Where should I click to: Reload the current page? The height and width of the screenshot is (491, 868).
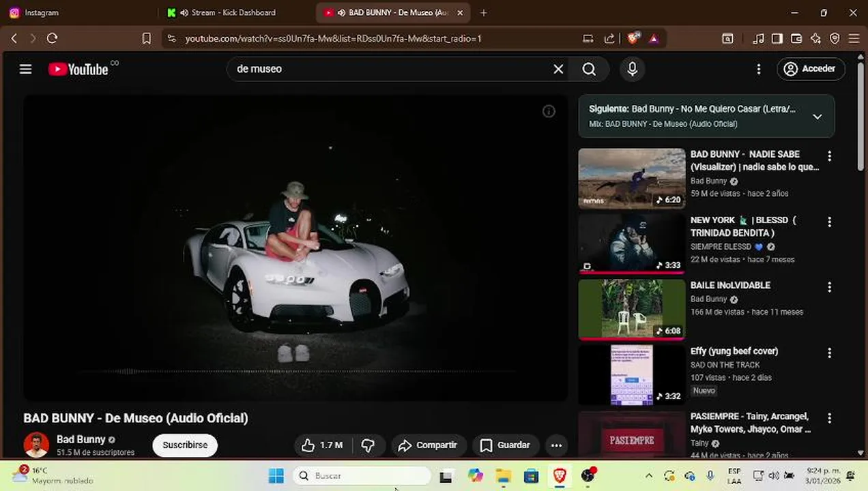[52, 39]
